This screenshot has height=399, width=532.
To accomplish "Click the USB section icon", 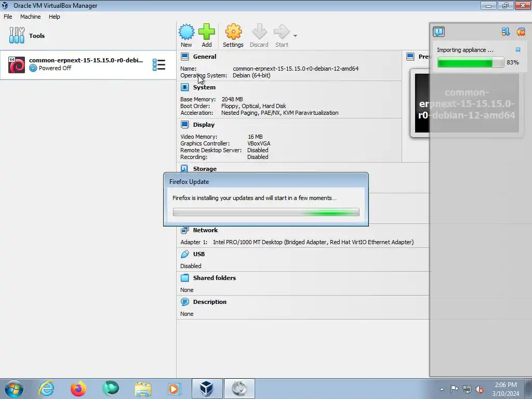I will click(x=184, y=254).
